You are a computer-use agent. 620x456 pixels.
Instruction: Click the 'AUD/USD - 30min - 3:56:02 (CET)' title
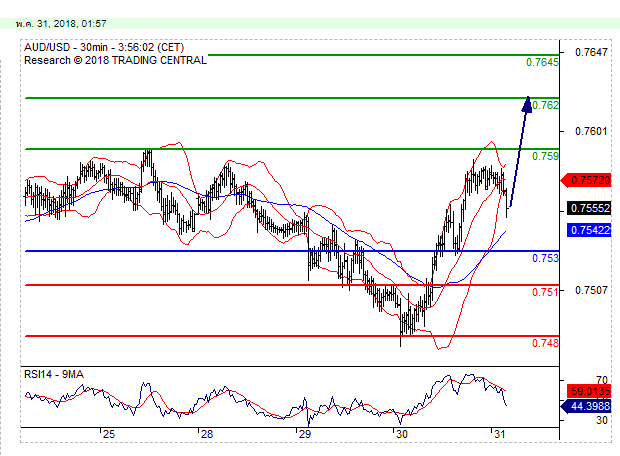coord(104,47)
